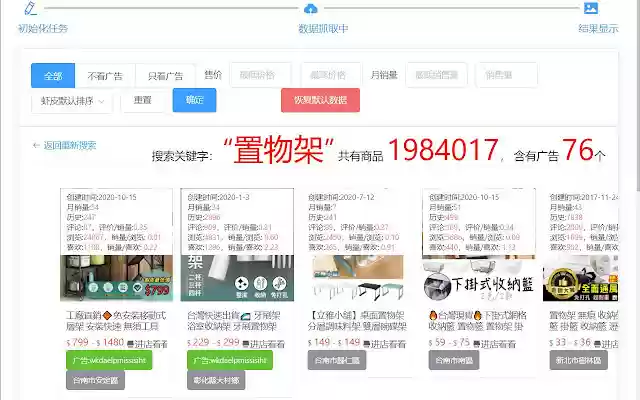Click 创建时间:2020-7-12 on third card
640x400 pixels.
point(341,197)
